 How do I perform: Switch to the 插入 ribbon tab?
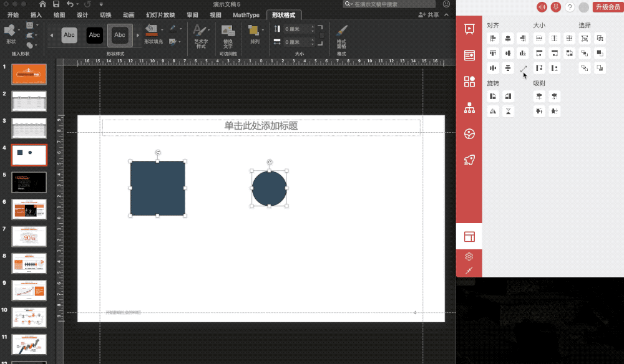tap(36, 15)
